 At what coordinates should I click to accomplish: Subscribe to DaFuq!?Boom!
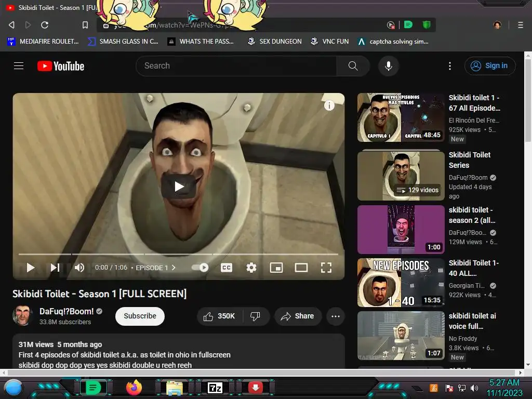140,316
